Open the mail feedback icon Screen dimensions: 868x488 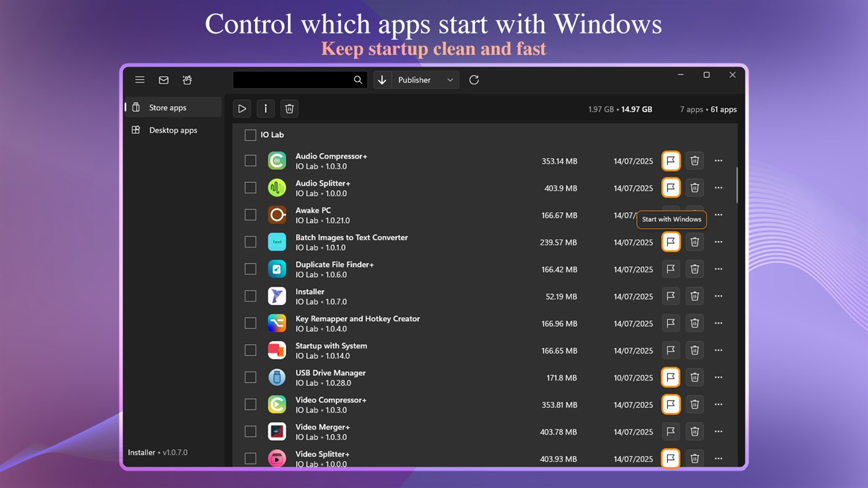click(x=163, y=79)
